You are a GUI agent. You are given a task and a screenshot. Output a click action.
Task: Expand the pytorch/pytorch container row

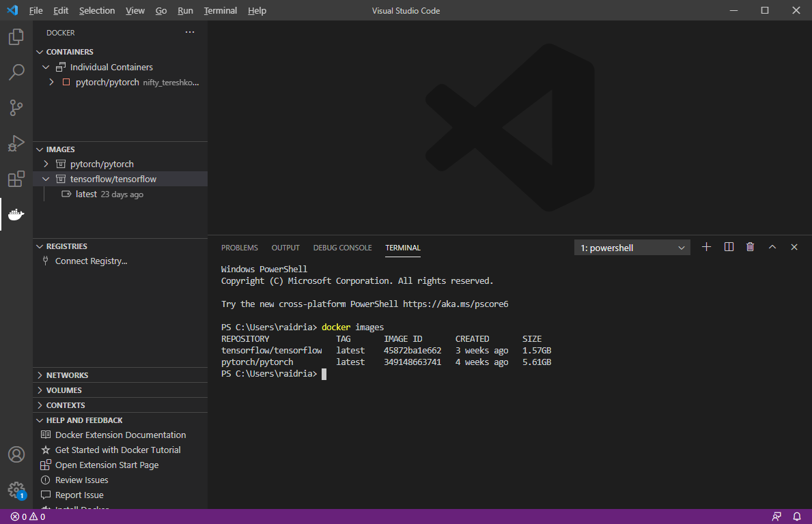coord(51,83)
